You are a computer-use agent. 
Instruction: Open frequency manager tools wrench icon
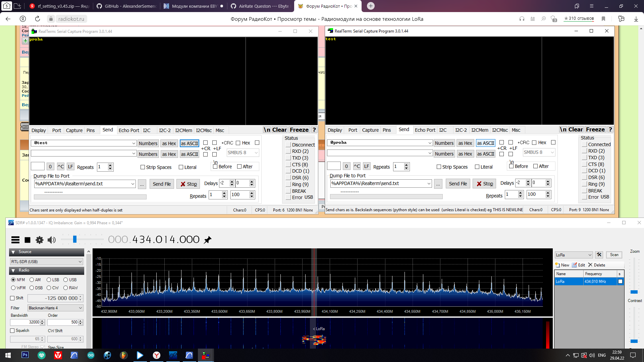point(599,255)
